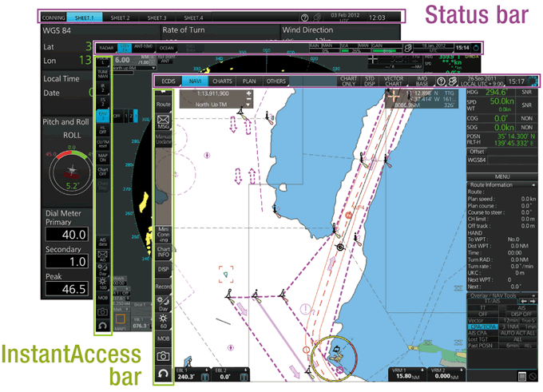Adjust brightness 60 icon in ECDIS bar
Screen dimensions: 543x392
pyautogui.click(x=163, y=321)
